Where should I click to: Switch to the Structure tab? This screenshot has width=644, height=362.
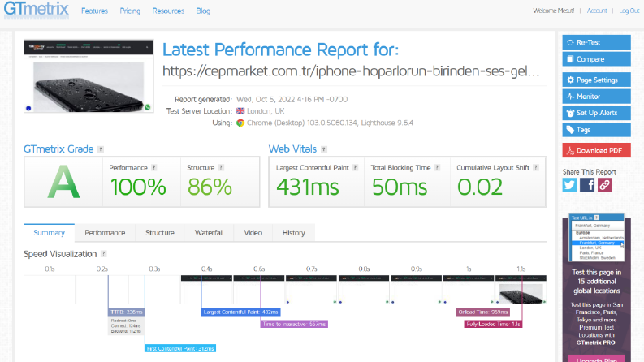pyautogui.click(x=160, y=233)
